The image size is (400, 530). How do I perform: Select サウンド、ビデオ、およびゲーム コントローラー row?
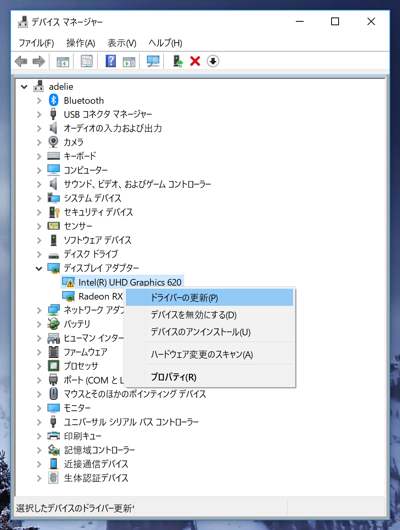pyautogui.click(x=137, y=184)
